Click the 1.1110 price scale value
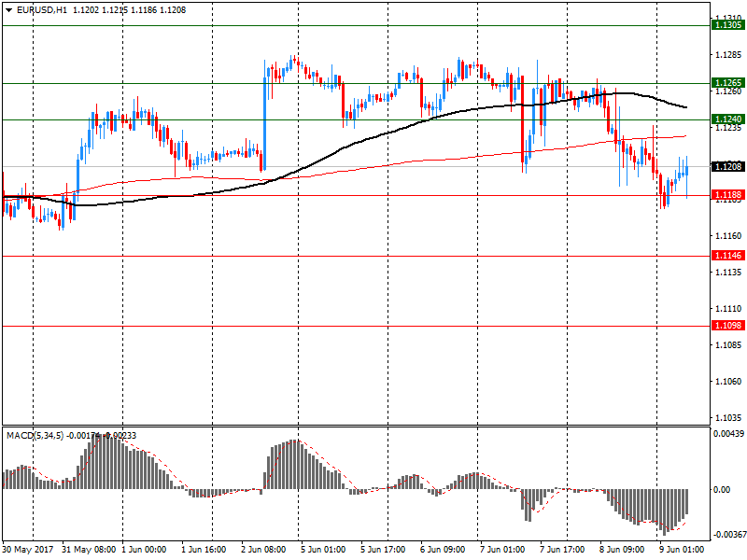Viewport: 747px width, 560px height. (728, 309)
